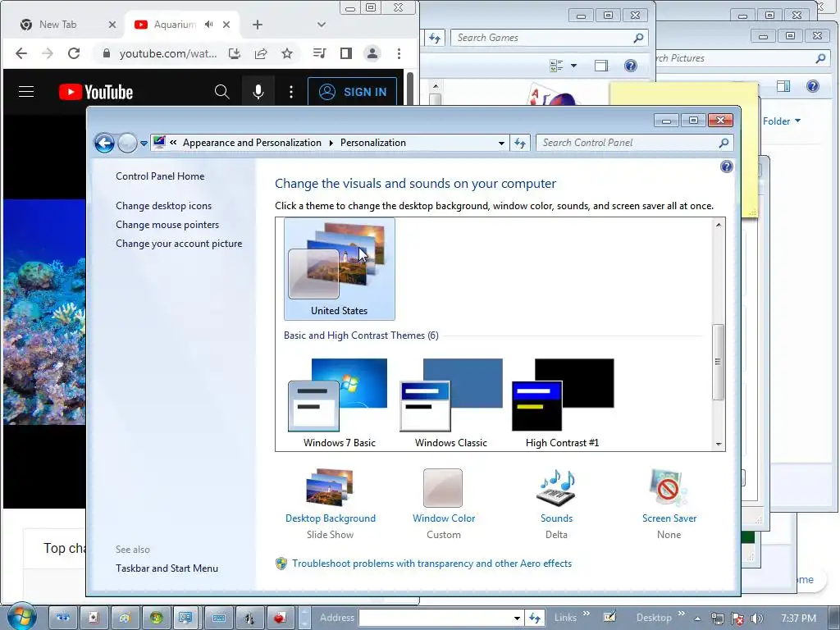Toggle preview pane in Games window

click(x=601, y=66)
